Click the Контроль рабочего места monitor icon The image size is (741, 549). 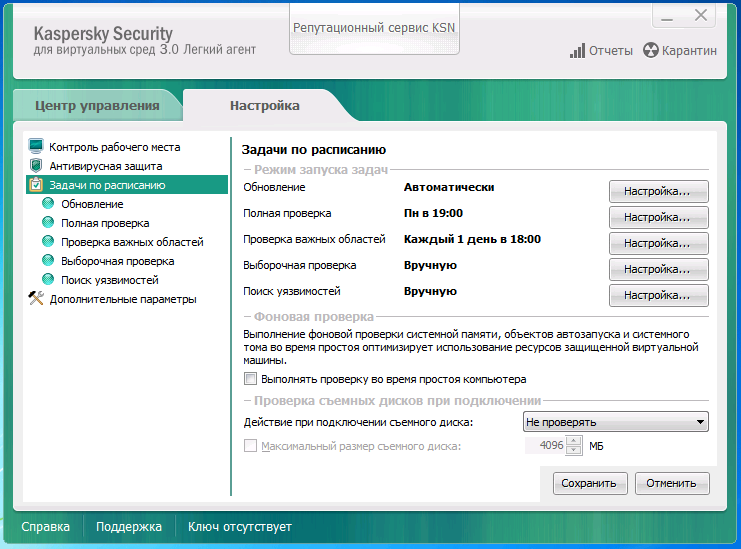point(36,146)
